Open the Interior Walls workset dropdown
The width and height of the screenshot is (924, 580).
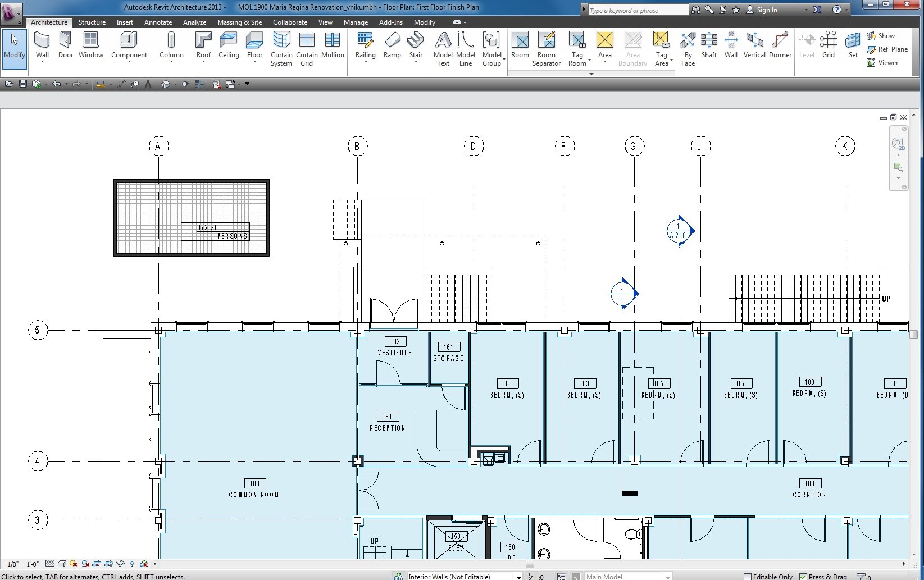coord(518,577)
